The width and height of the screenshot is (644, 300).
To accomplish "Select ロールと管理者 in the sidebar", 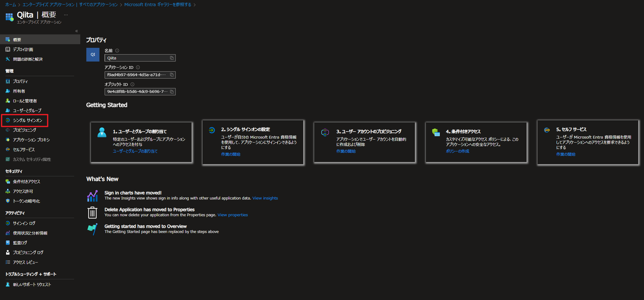I will click(x=24, y=101).
